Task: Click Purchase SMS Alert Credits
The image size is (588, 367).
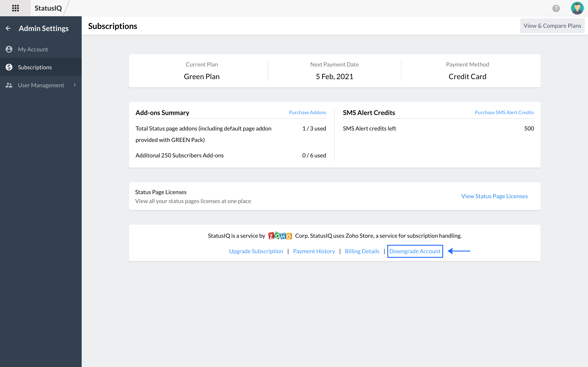Action: point(504,112)
